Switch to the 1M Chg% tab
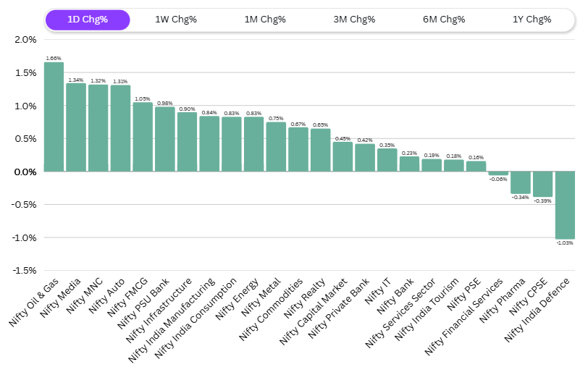This screenshot has height=375, width=588. coord(265,20)
